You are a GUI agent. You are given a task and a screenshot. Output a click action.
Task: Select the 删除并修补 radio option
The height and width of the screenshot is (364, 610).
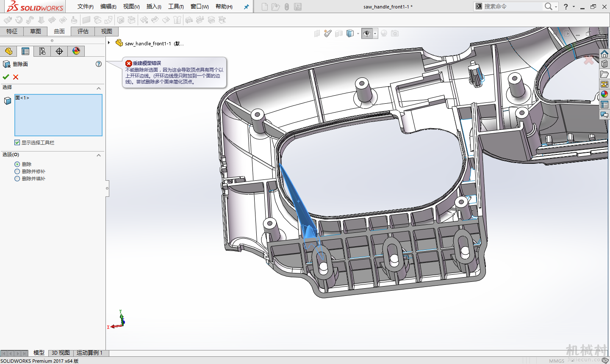point(17,171)
